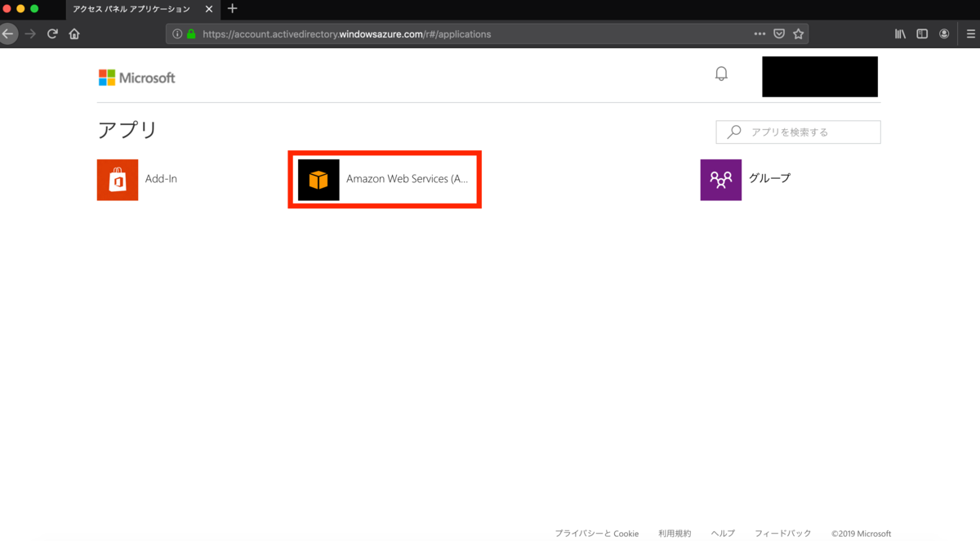Show site information icon in address bar
This screenshot has height=541, width=980.
click(177, 34)
